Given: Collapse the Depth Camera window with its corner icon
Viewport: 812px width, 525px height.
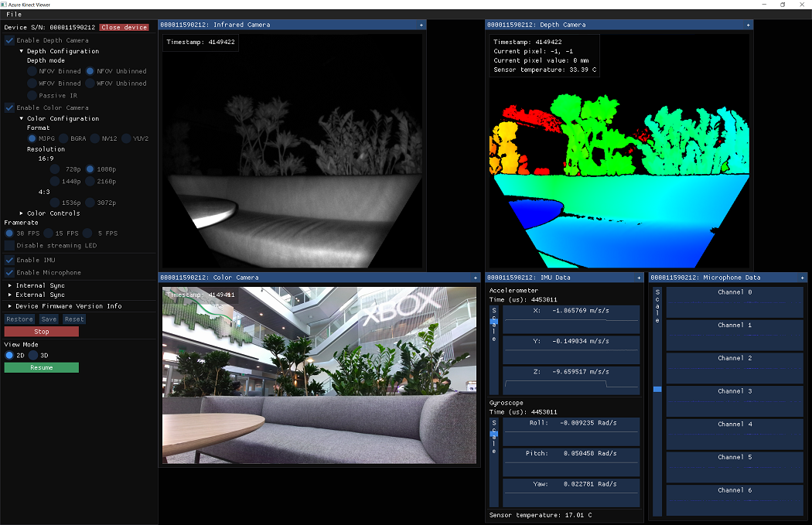Looking at the screenshot, I should click(x=748, y=25).
